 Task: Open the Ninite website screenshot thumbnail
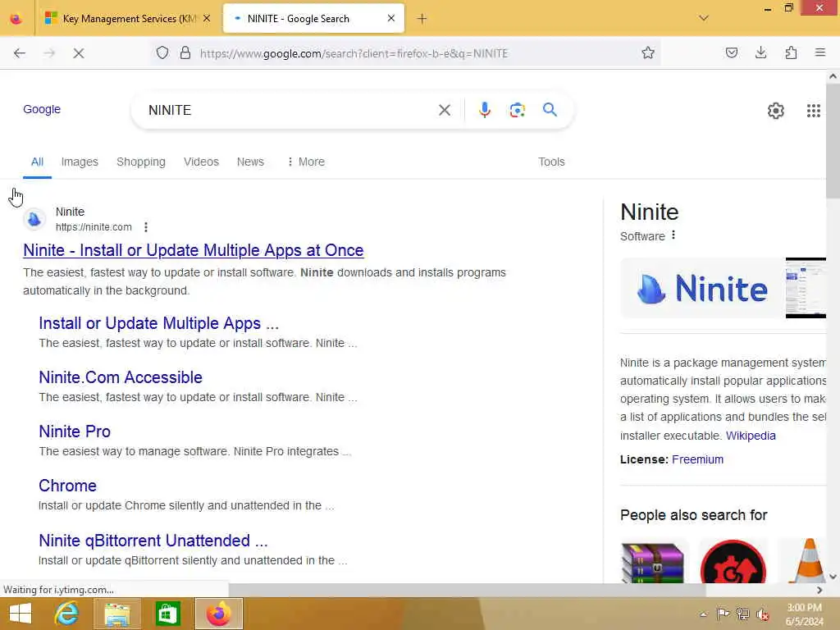click(x=806, y=288)
